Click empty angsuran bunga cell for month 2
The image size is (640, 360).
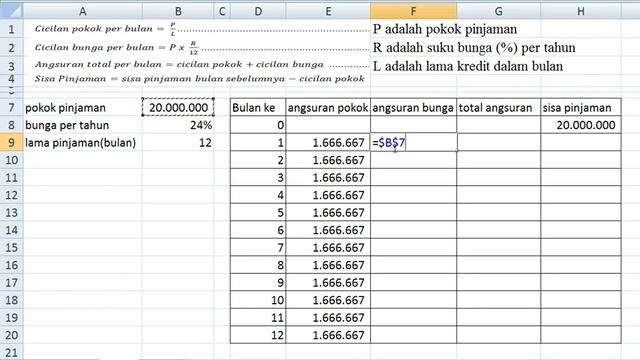413,160
